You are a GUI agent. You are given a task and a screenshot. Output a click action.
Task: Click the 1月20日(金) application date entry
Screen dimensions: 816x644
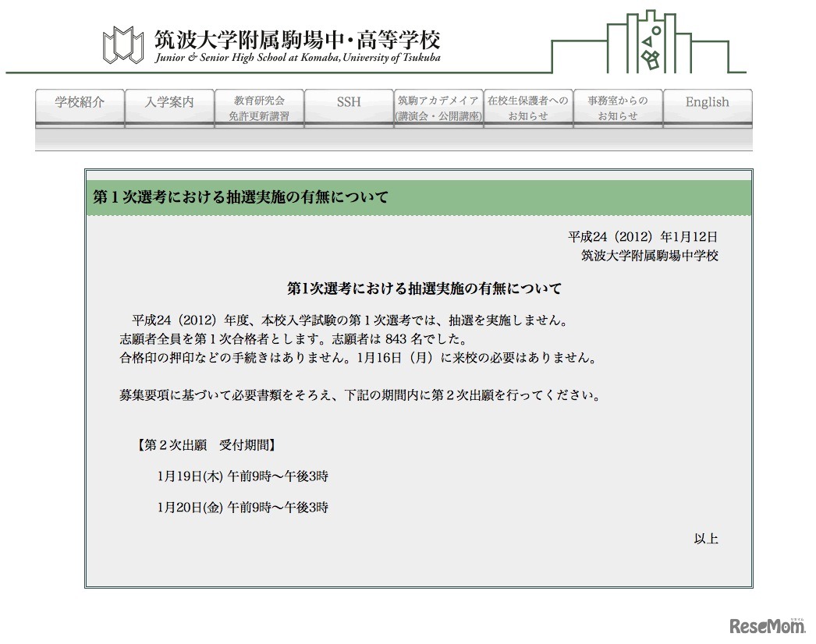click(x=244, y=507)
